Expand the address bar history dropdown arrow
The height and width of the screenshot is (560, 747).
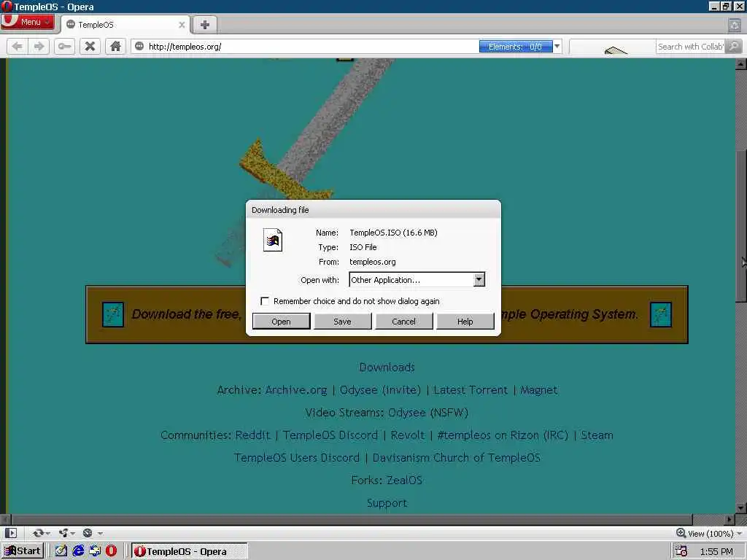tap(557, 46)
